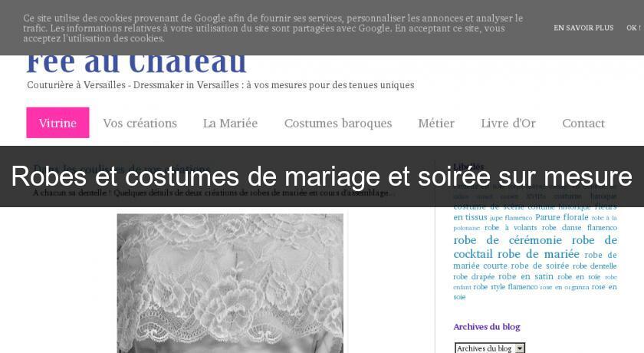Click 'mariée courte' tag
Screen dimensions: 644x353
480,266
